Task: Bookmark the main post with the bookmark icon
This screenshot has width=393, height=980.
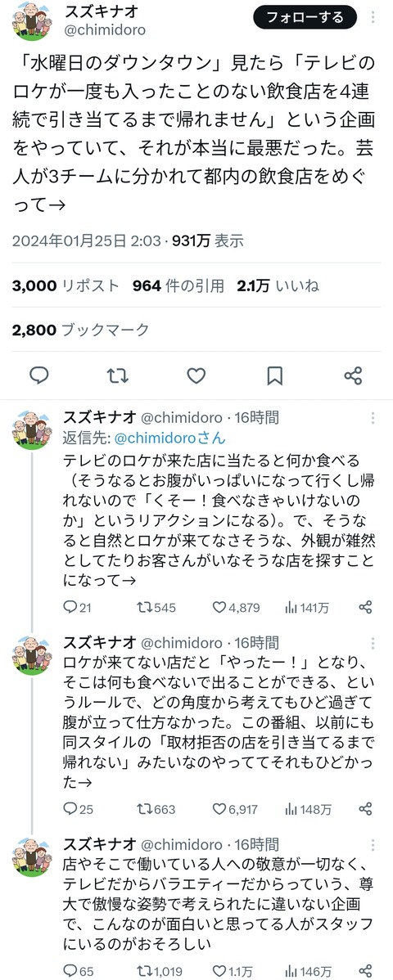Action: 275,375
